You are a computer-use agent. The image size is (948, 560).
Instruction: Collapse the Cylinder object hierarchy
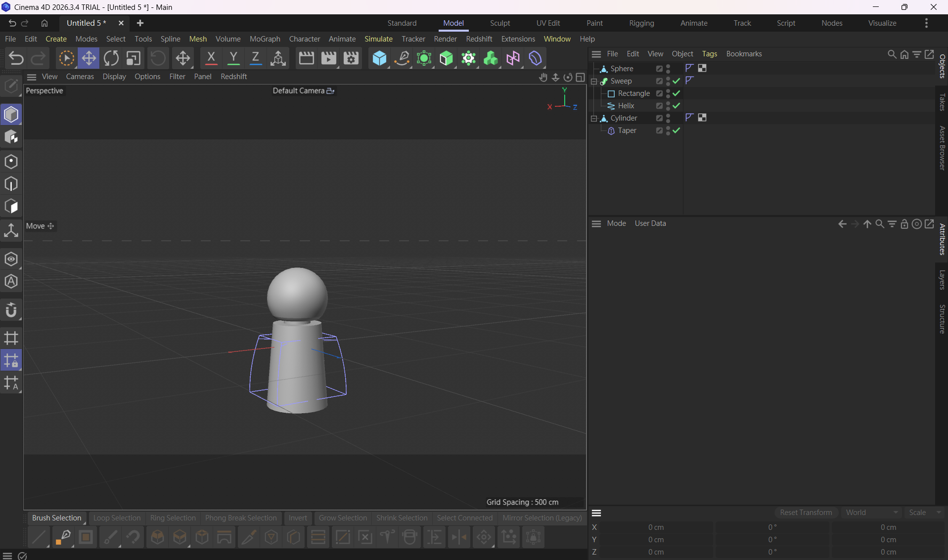click(x=594, y=118)
